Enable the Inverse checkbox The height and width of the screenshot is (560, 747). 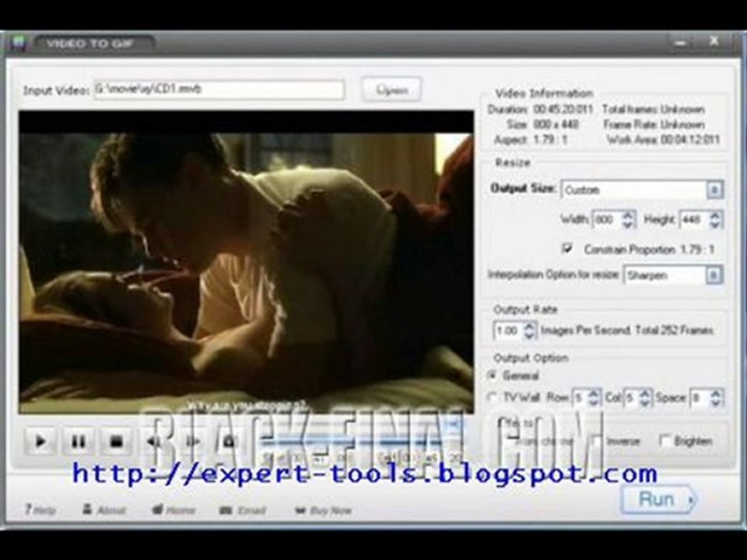coord(597,441)
